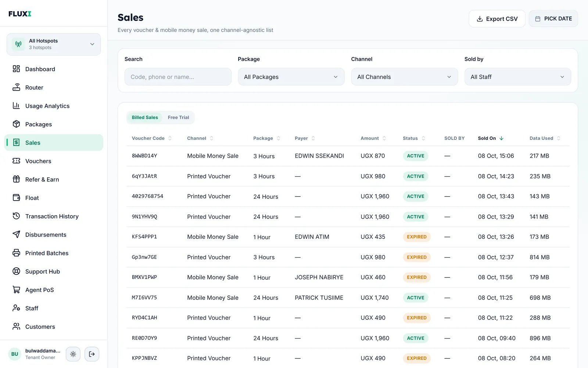Image resolution: width=588 pixels, height=368 pixels.
Task: Open Printed Batches printer icon
Action: [x=16, y=253]
